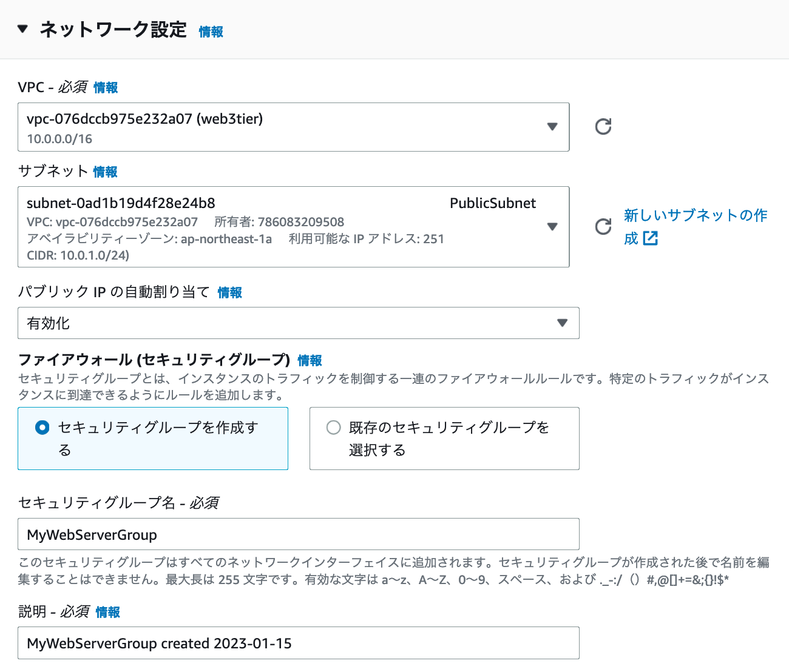Open 情報 for ファイアウォール (セキュリティグループ)

[x=308, y=360]
